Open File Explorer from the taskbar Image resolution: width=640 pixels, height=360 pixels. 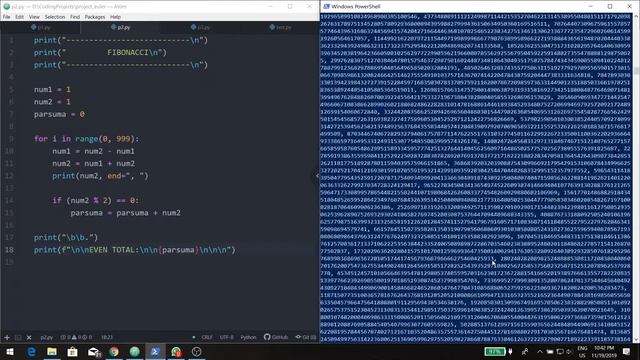52,352
